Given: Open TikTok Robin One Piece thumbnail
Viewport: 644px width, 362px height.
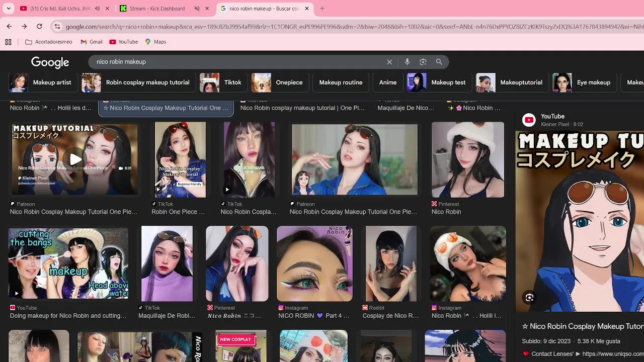Looking at the screenshot, I should click(180, 159).
